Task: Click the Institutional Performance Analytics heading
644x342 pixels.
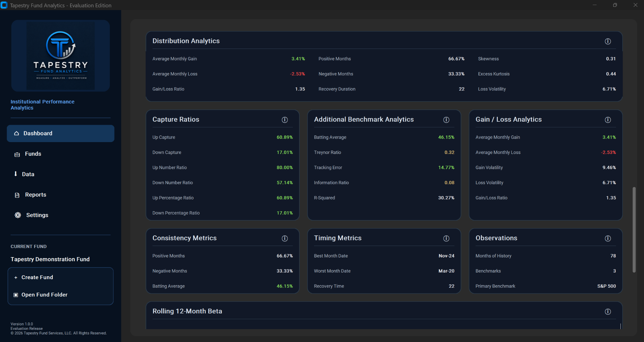Action: coord(42,105)
